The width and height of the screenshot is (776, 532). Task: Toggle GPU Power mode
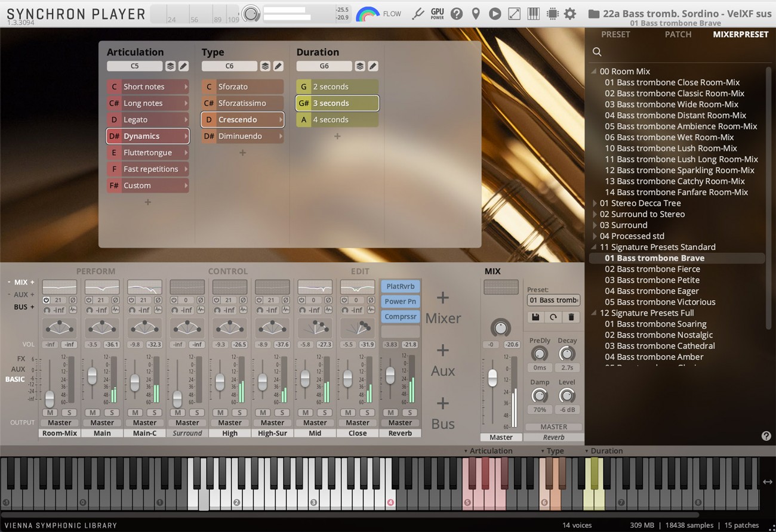point(438,13)
